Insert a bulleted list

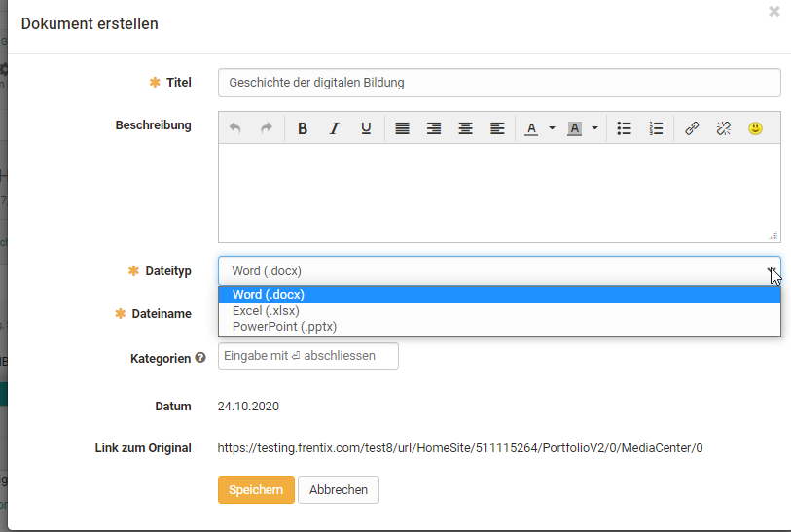[x=625, y=128]
